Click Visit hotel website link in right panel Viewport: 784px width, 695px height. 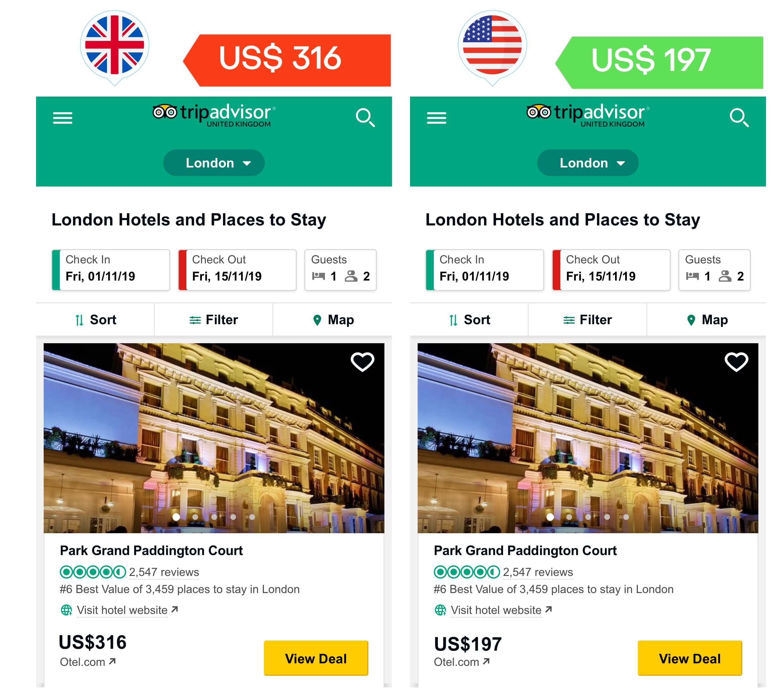pos(496,610)
